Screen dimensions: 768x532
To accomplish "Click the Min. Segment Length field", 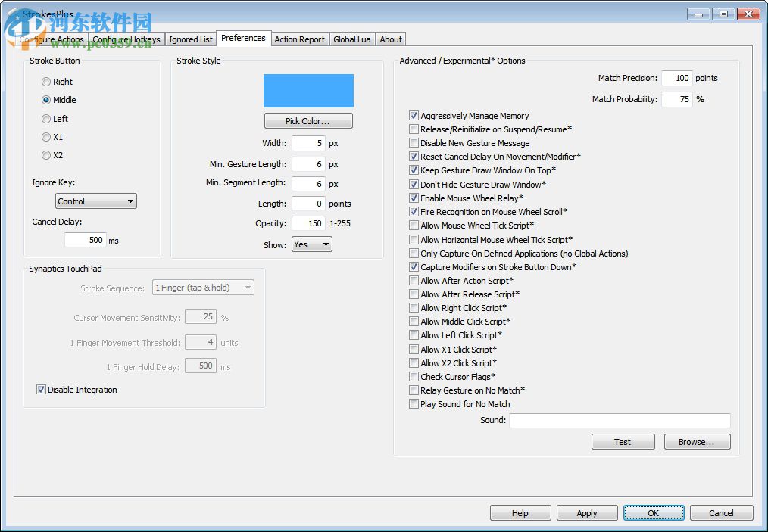I will pyautogui.click(x=308, y=184).
